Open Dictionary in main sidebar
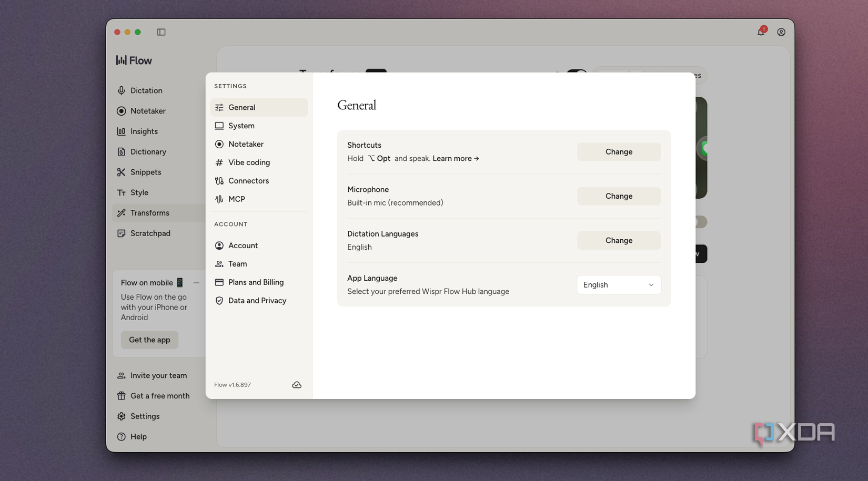This screenshot has height=481, width=868. 158,152
